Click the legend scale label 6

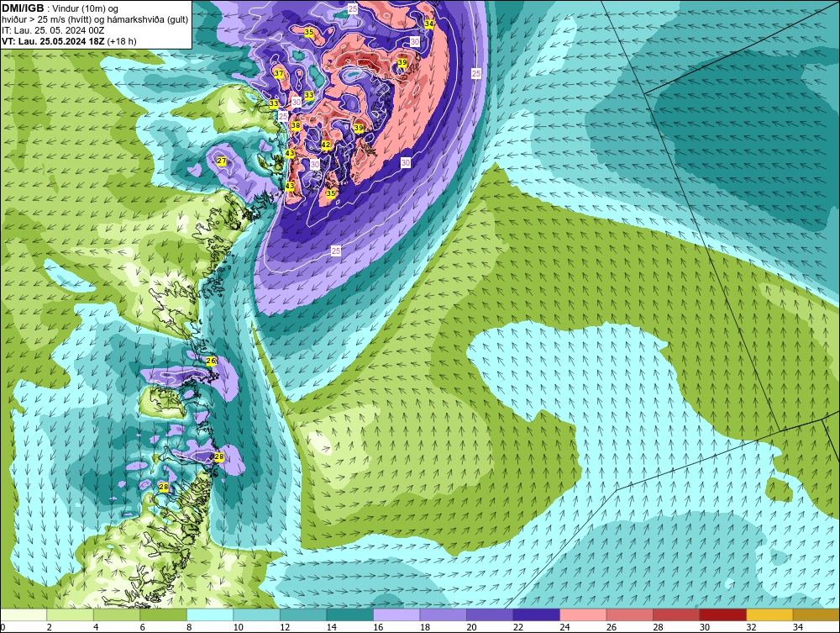pos(143,627)
